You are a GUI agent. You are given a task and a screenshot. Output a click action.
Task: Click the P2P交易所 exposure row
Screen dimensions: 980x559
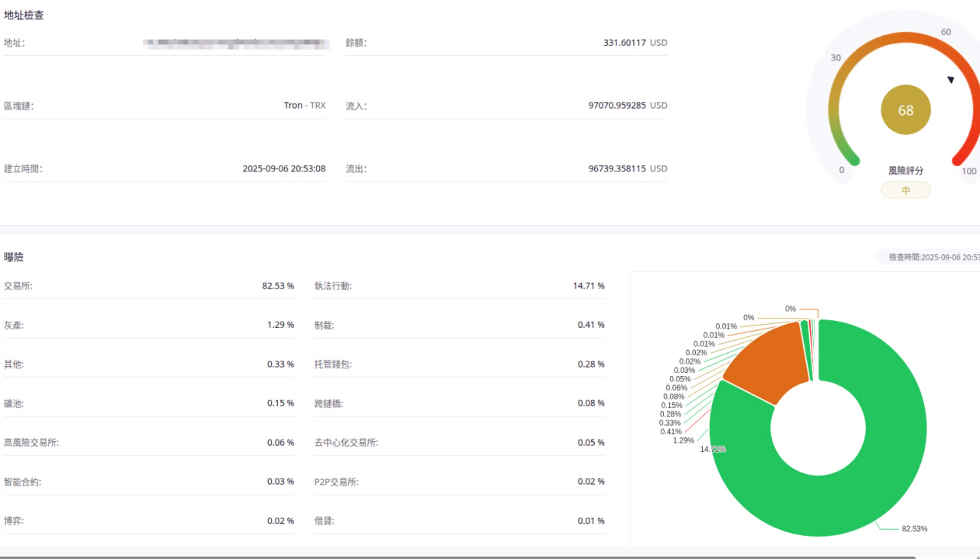click(459, 482)
